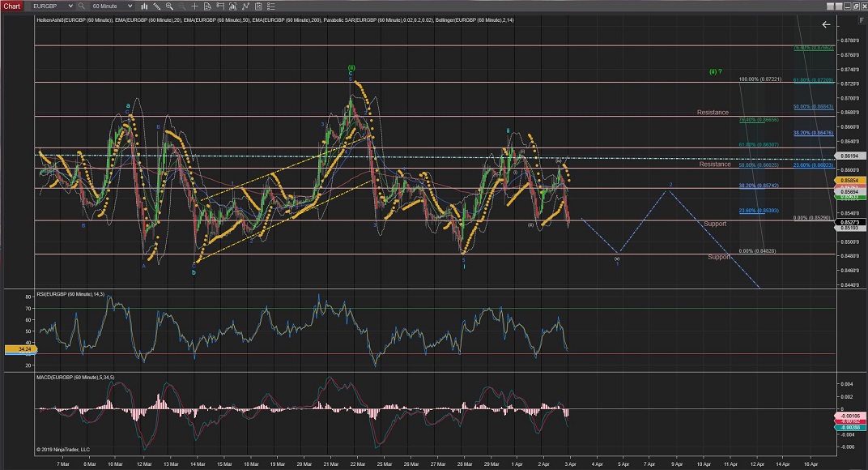868x470 pixels.
Task: Click the blue 61.80% (0.87209) Fibonacci label
Action: tap(813, 80)
